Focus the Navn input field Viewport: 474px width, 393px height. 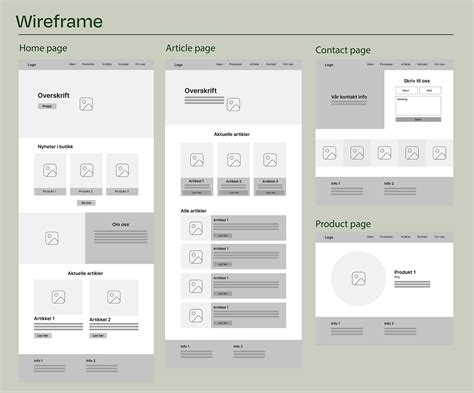click(x=406, y=90)
